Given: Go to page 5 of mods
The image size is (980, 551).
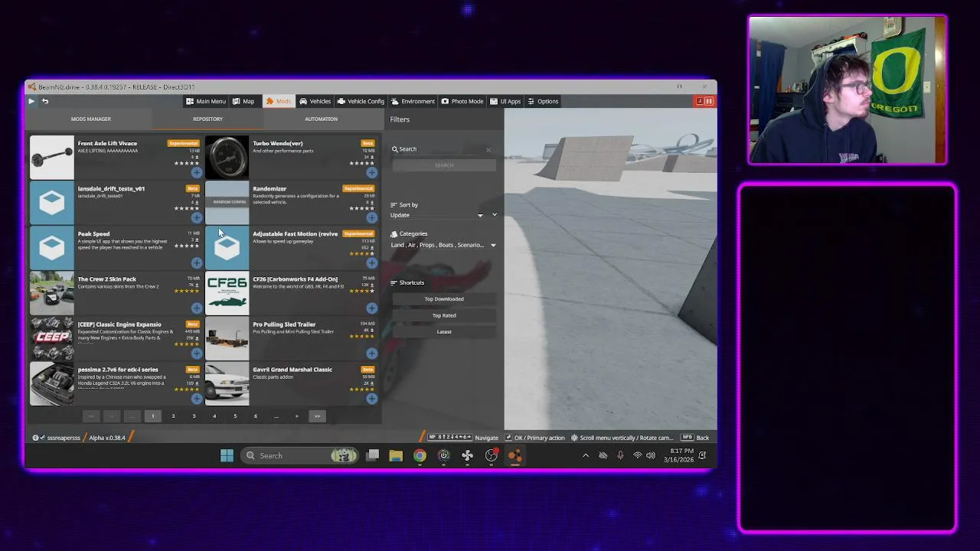Looking at the screenshot, I should click(235, 416).
